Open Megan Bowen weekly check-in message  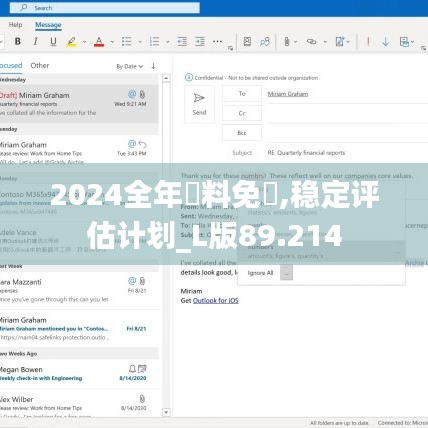tap(79, 374)
